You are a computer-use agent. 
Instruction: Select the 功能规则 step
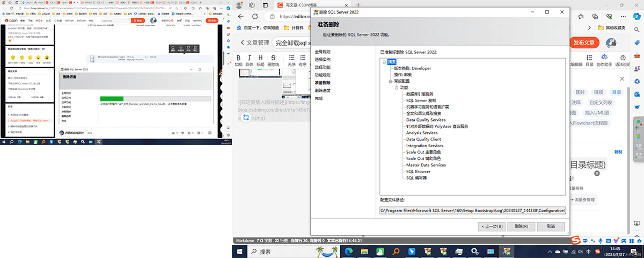[x=323, y=75]
